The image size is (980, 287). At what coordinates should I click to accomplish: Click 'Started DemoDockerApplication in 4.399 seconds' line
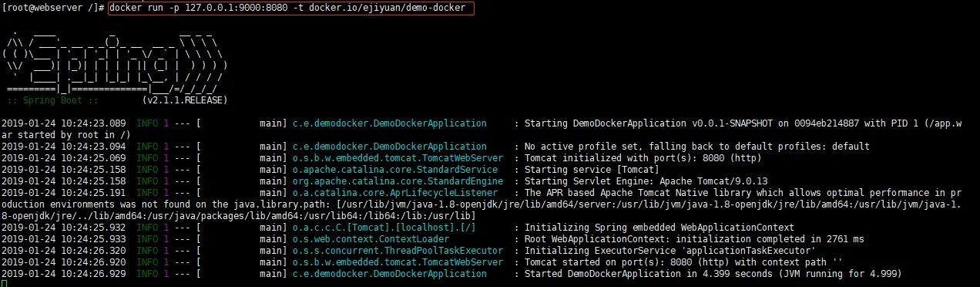(x=713, y=274)
